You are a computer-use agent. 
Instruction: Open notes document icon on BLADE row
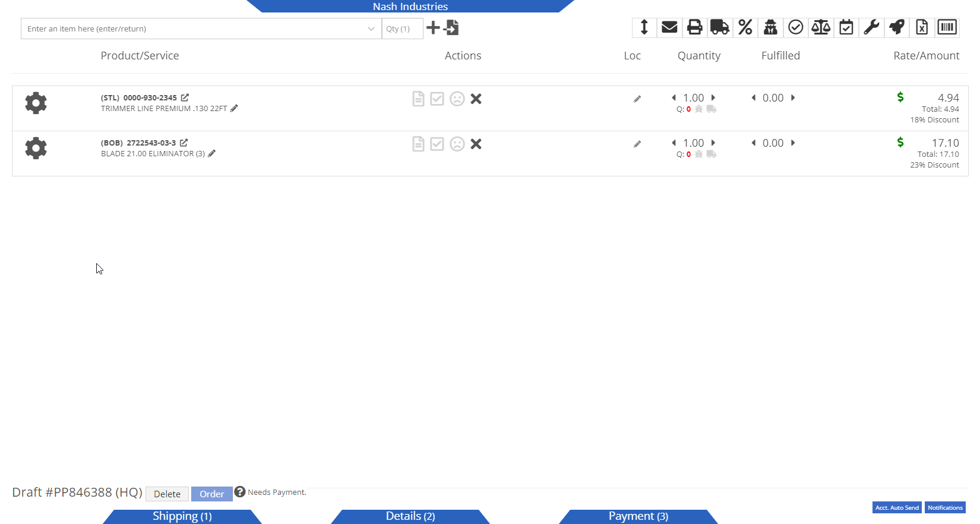(418, 144)
